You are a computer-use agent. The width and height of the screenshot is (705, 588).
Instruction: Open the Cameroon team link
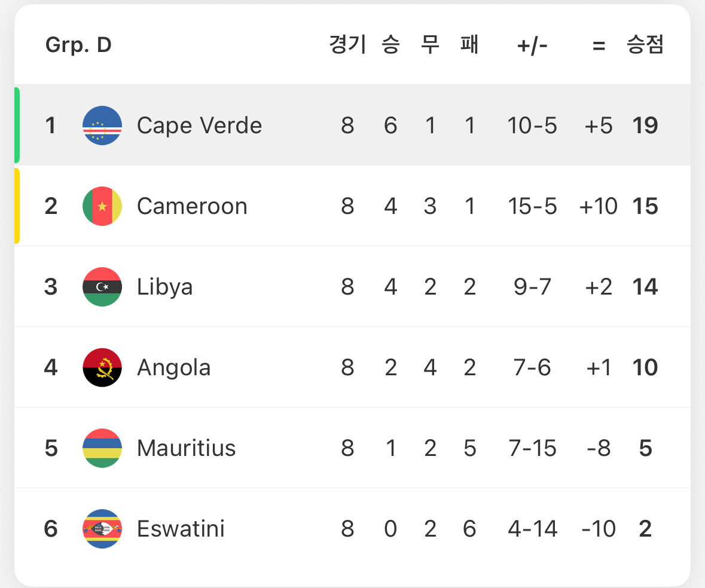(192, 206)
